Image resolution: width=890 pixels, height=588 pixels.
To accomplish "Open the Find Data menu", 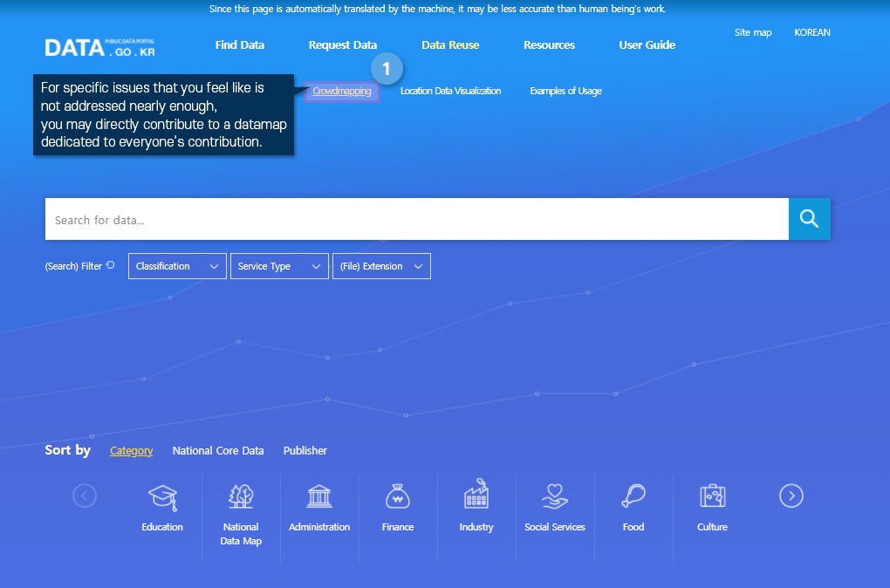I will 240,44.
